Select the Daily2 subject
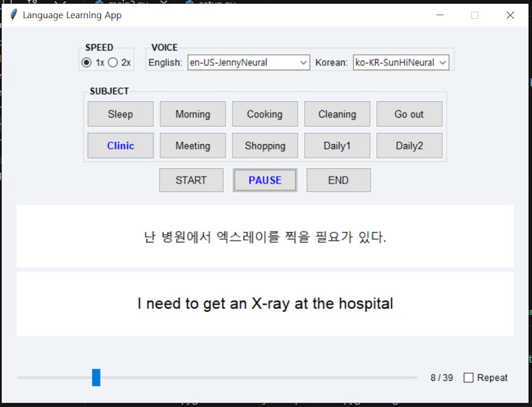 pos(409,145)
